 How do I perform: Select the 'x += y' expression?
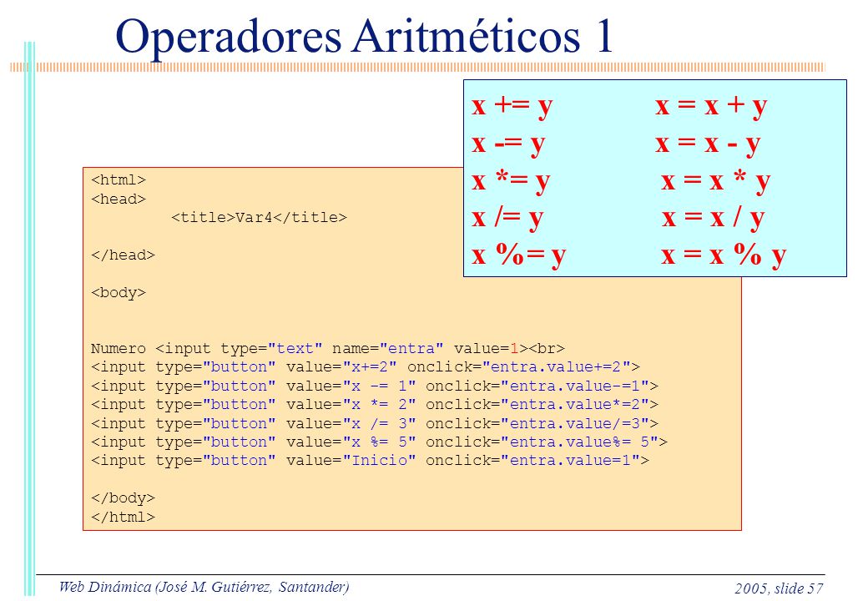(x=512, y=105)
